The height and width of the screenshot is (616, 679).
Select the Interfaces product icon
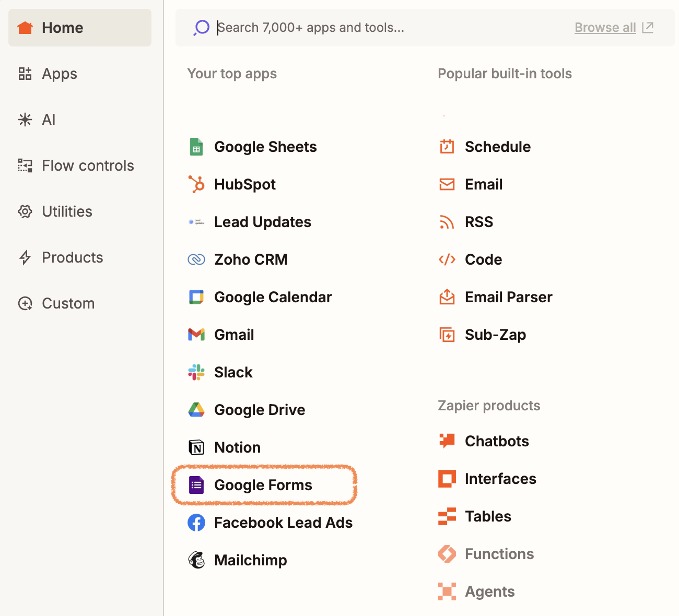447,479
